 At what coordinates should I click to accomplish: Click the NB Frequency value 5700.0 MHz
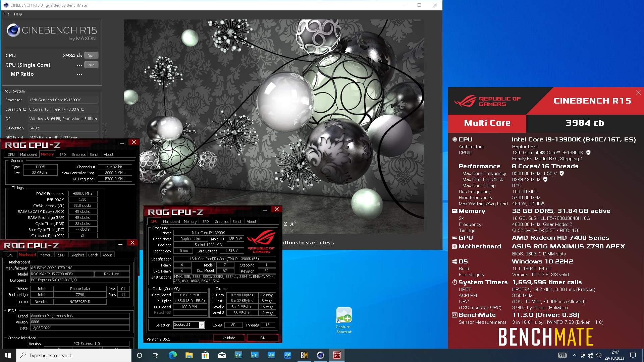click(x=115, y=179)
